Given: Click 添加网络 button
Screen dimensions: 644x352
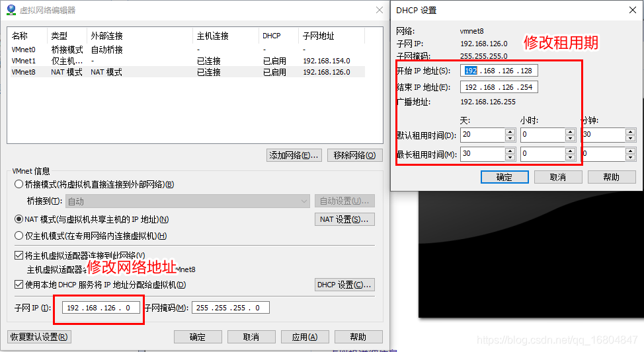Looking at the screenshot, I should pos(294,155).
